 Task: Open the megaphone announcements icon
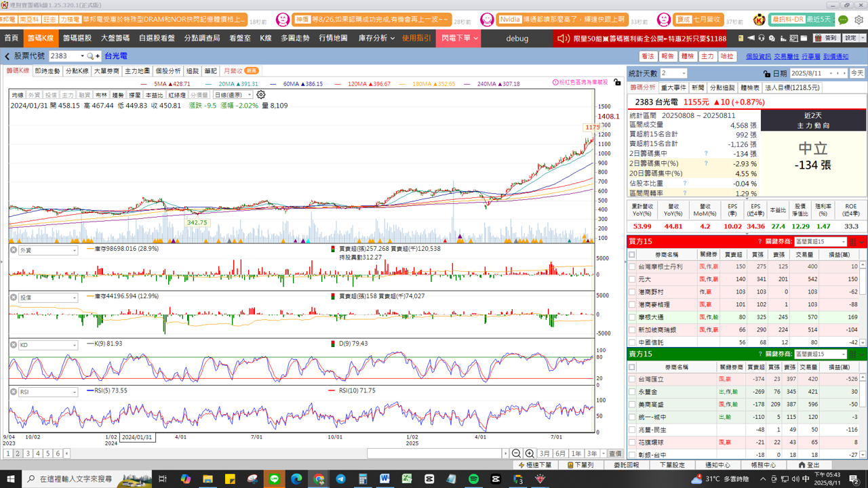[x=751, y=38]
